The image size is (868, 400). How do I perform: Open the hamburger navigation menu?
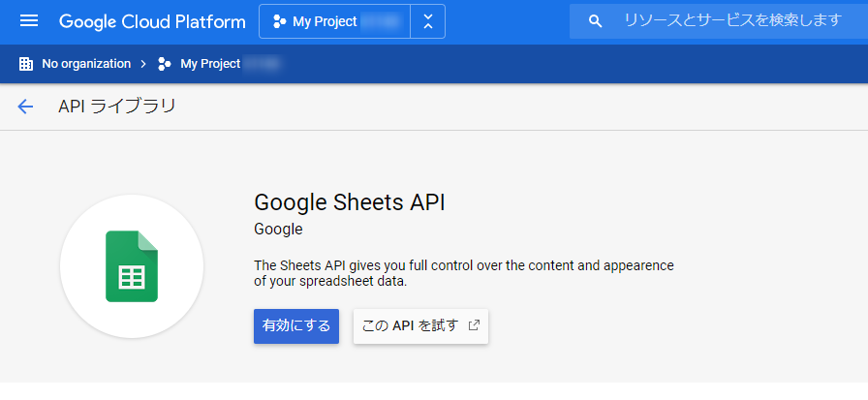coord(29,20)
